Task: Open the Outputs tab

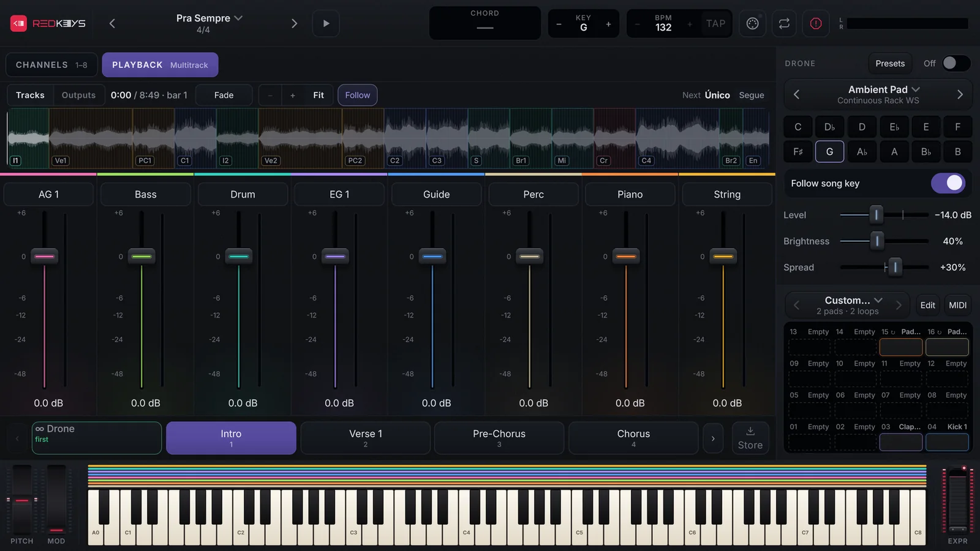Action: (x=78, y=95)
